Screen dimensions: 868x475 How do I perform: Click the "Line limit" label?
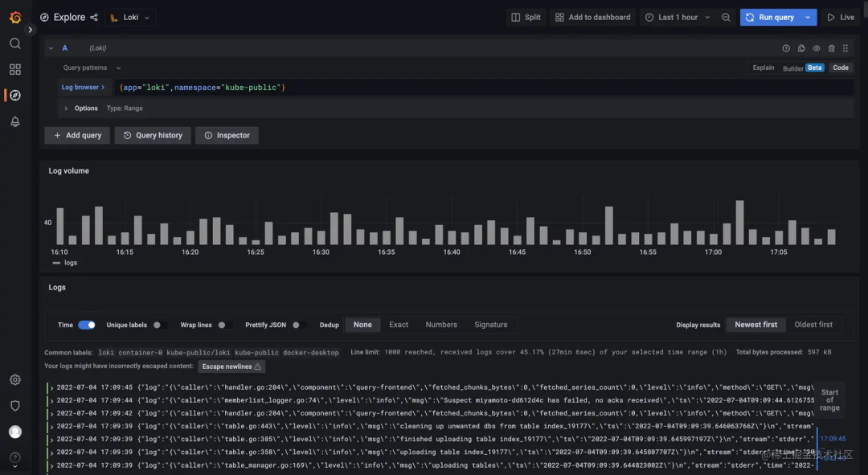click(x=366, y=352)
